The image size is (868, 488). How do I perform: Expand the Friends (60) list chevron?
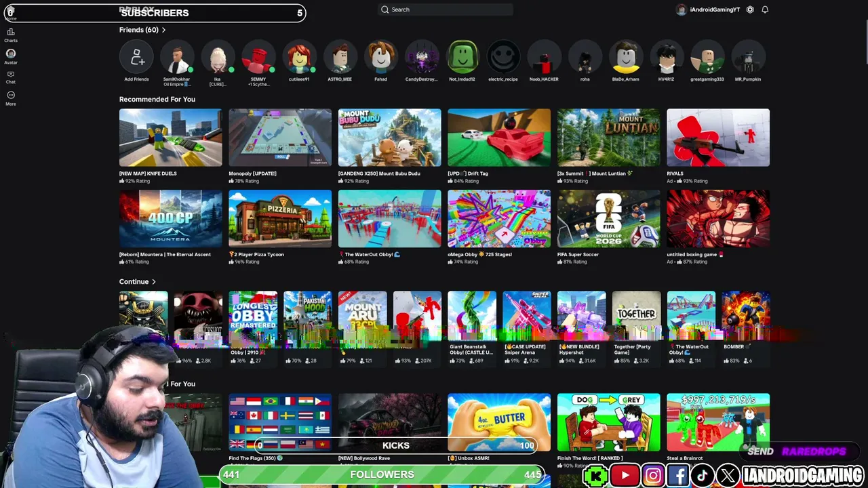(x=163, y=30)
